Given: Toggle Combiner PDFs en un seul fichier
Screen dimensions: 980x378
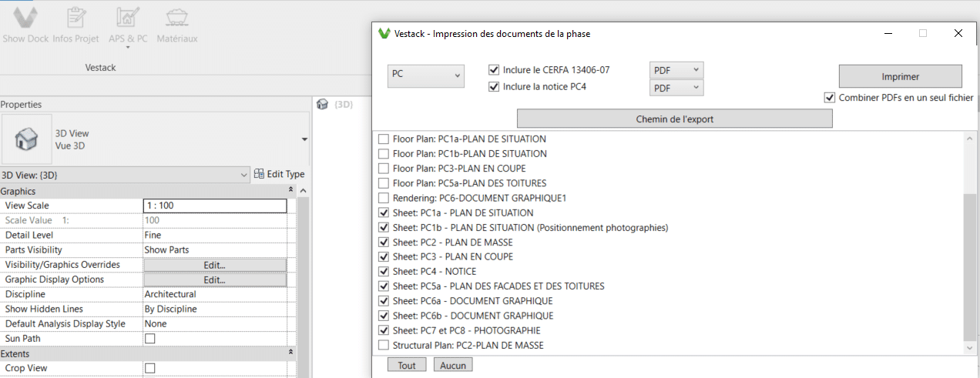Looking at the screenshot, I should pyautogui.click(x=830, y=98).
